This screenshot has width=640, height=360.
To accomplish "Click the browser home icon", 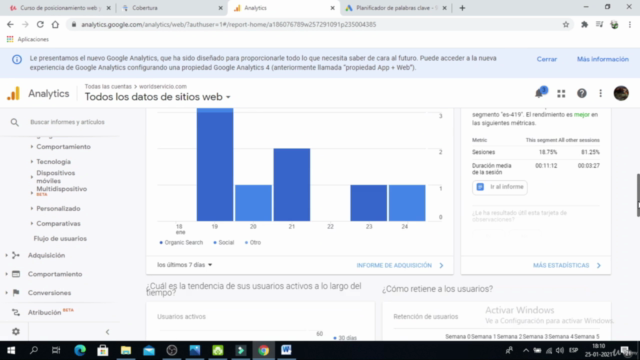I will pyautogui.click(x=55, y=24).
